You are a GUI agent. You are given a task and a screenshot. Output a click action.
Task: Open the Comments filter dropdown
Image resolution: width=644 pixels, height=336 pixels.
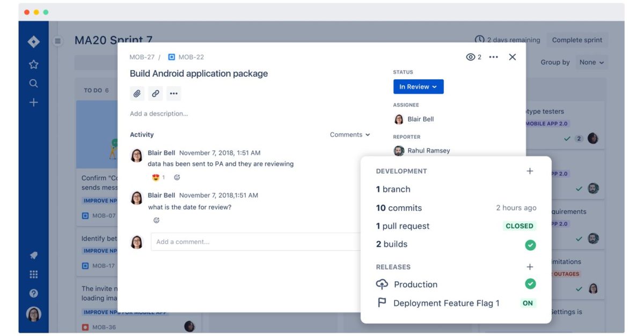coord(349,135)
